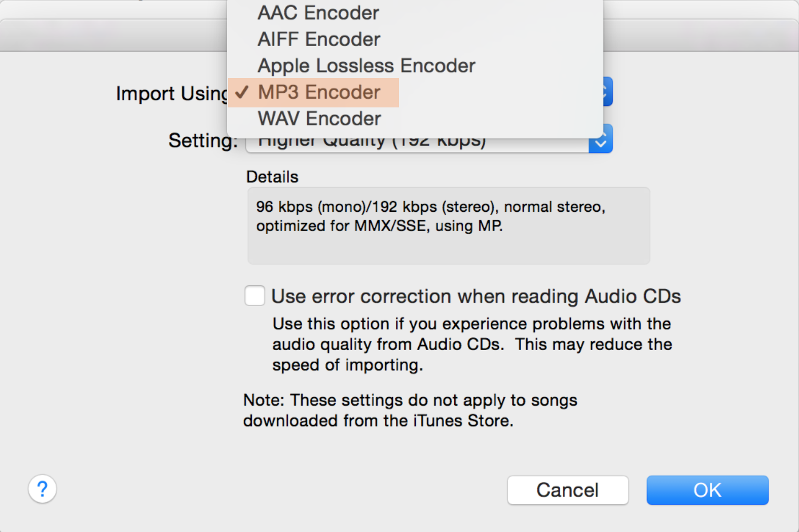Screen dimensions: 799x532
Task: Select the MP3 Encoder menu item
Action: click(319, 92)
